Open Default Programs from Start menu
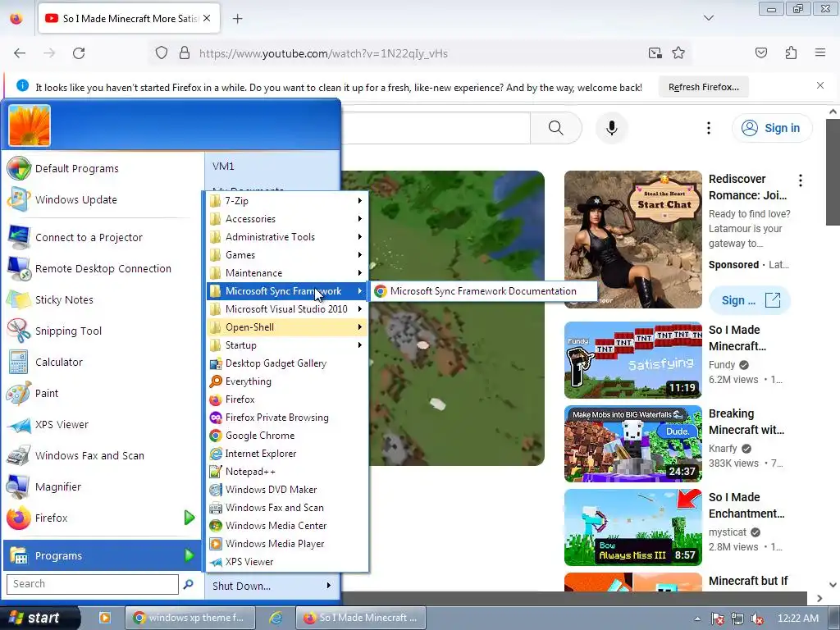Viewport: 840px width, 630px height. tap(102, 169)
